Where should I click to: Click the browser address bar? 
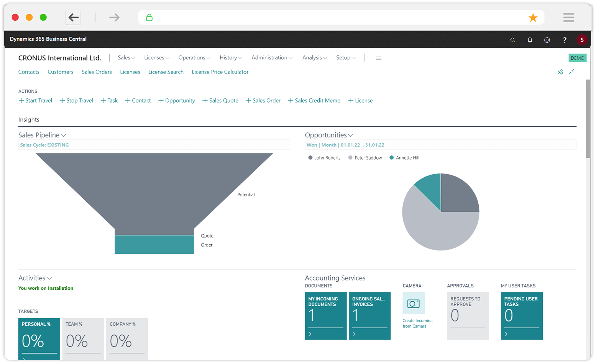click(x=341, y=18)
